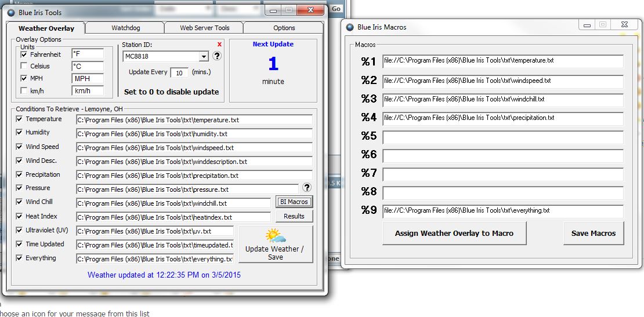Click the empty %7 macro field

503,174
